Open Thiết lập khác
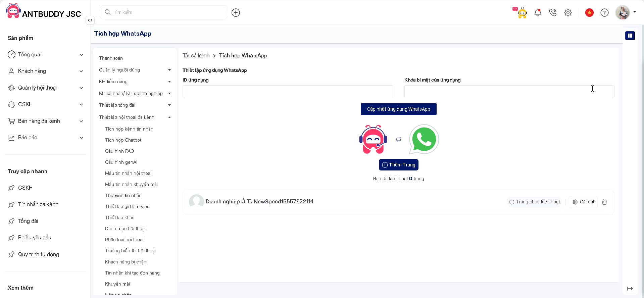 click(x=119, y=217)
